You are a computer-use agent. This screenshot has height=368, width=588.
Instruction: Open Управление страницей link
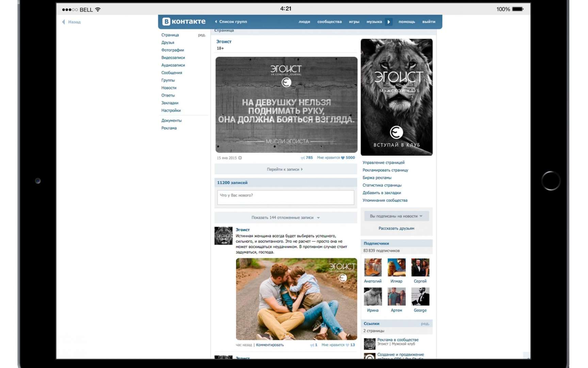click(x=383, y=163)
